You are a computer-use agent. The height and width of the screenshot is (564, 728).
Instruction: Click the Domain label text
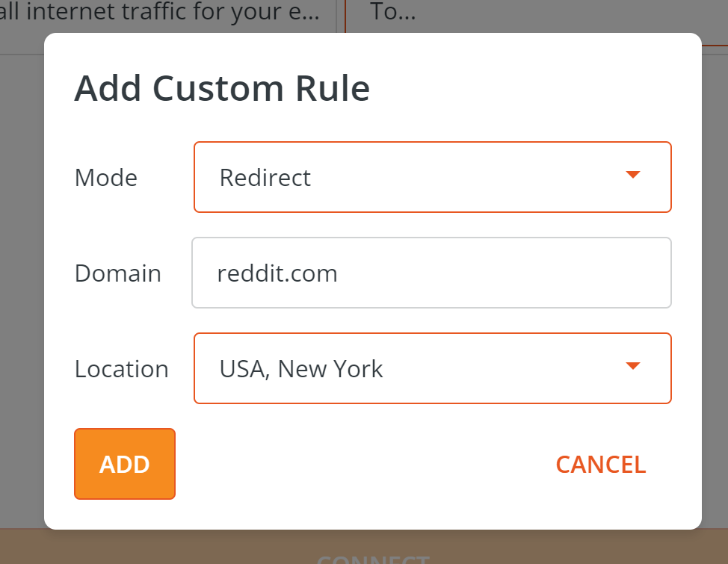[x=117, y=273]
